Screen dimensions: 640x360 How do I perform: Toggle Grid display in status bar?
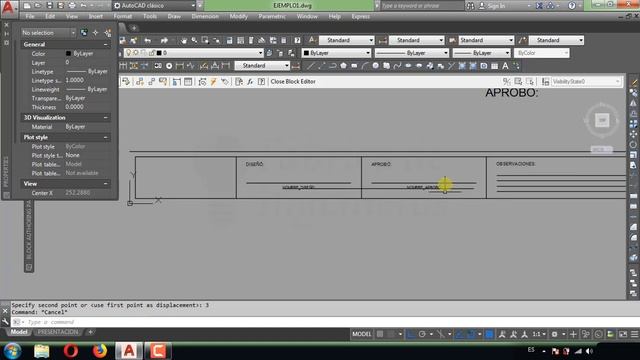point(380,334)
